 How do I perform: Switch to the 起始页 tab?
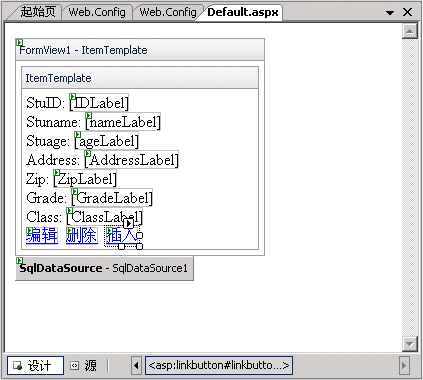[37, 12]
